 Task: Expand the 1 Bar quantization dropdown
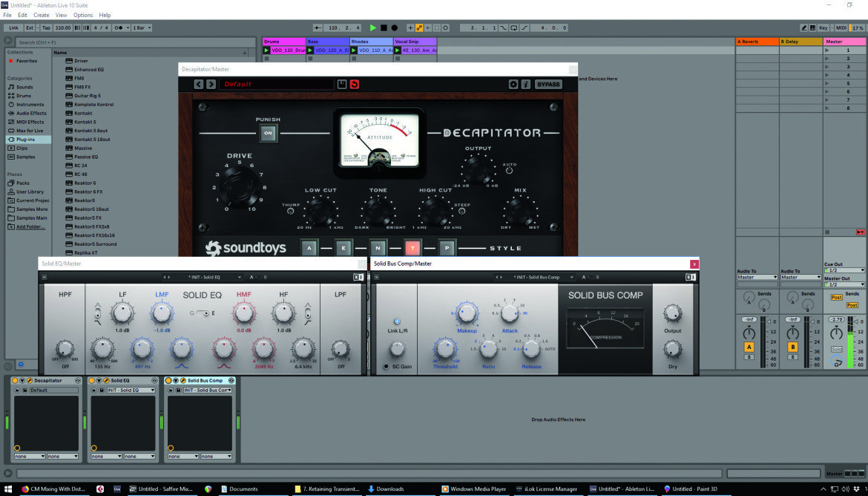(142, 27)
